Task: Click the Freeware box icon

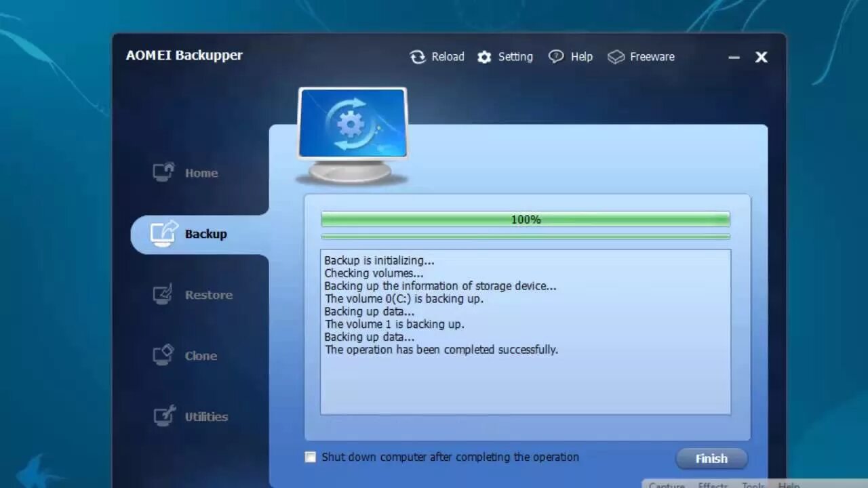Action: [x=616, y=57]
